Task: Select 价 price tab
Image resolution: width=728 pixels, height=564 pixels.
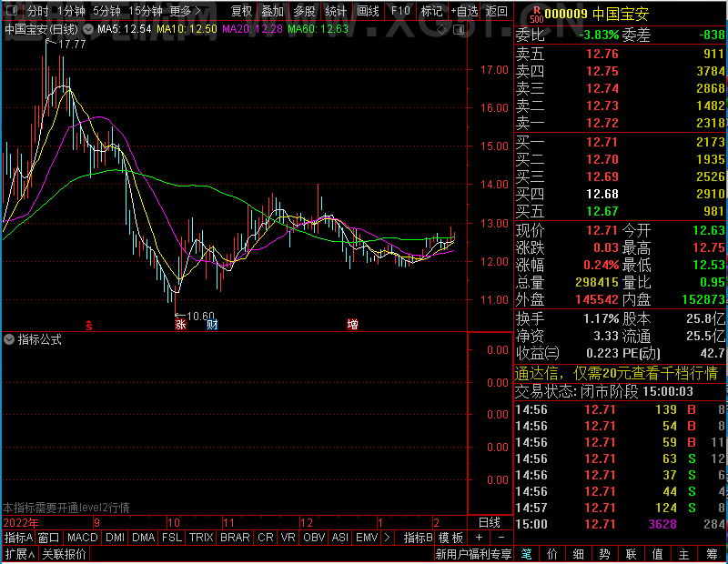Action: pos(552,554)
